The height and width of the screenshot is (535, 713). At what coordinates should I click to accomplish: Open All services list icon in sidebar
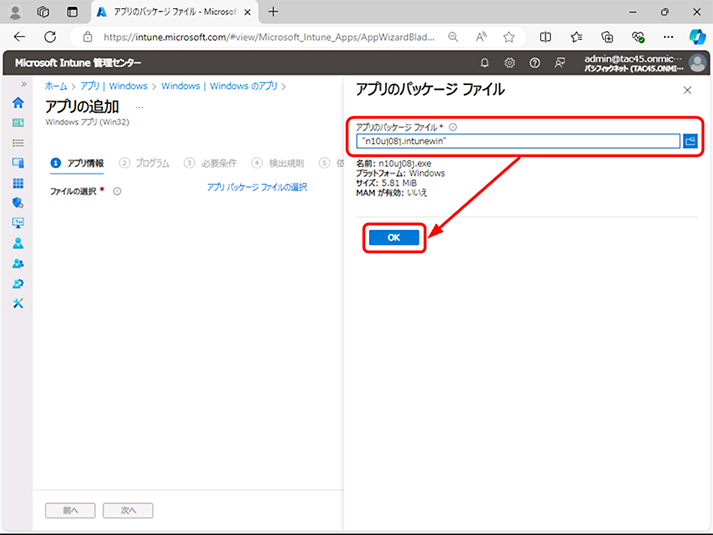[x=18, y=143]
